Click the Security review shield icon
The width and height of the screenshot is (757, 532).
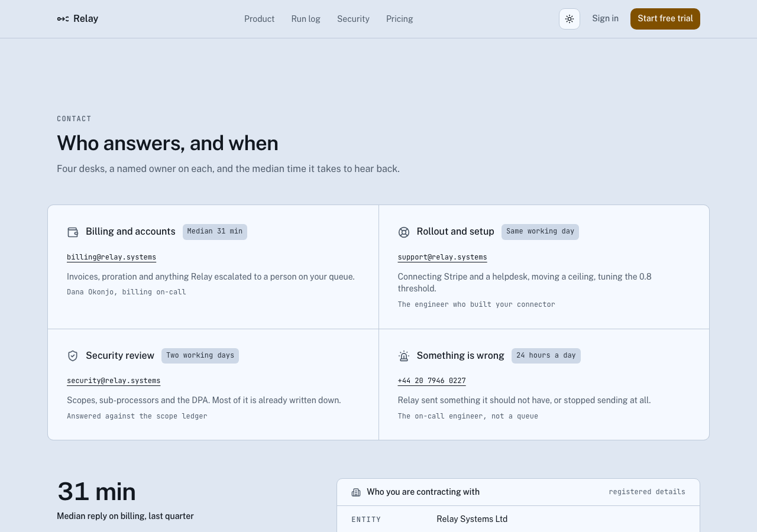pos(73,356)
